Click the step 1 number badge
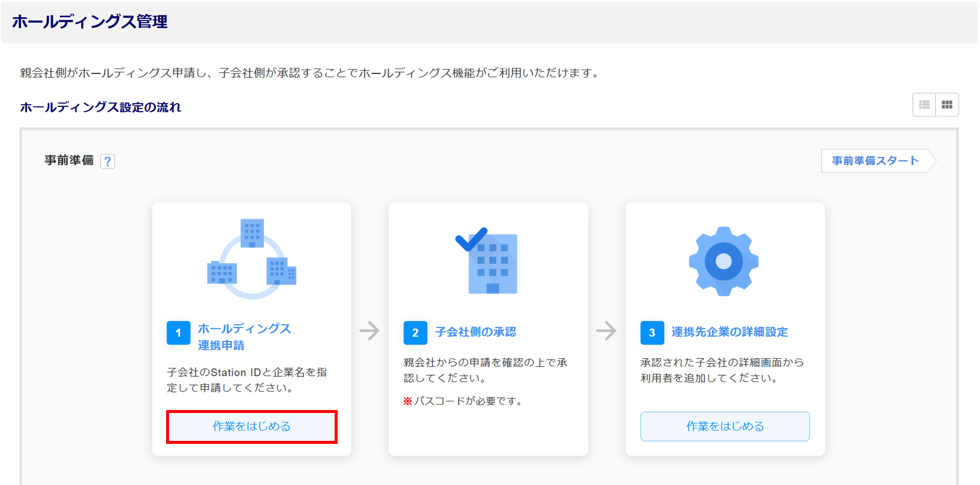 pos(178,333)
